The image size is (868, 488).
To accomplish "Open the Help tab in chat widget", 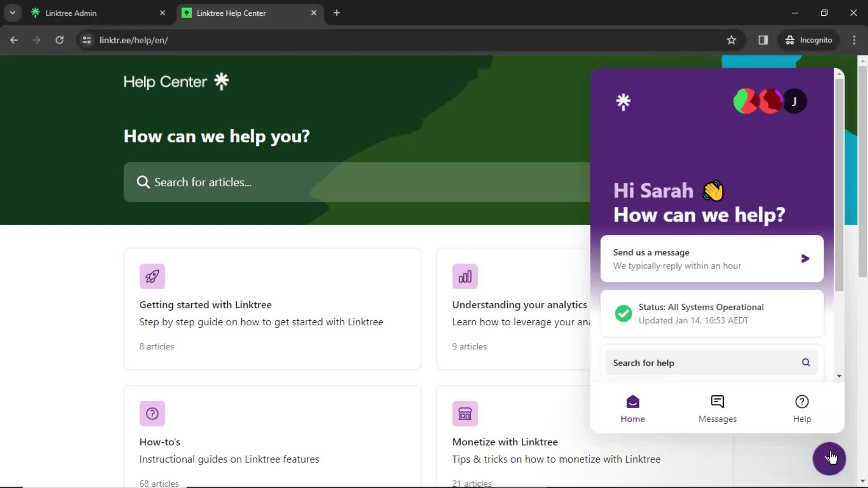I will point(802,409).
